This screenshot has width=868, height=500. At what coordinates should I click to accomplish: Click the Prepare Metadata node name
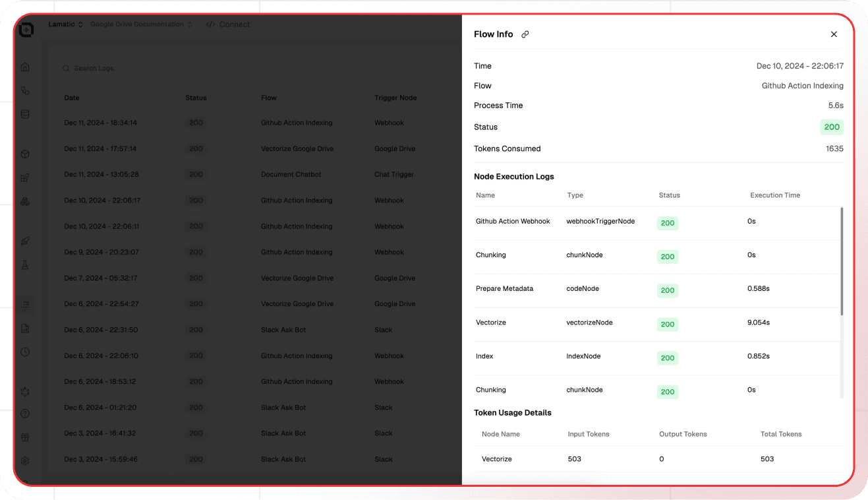504,289
